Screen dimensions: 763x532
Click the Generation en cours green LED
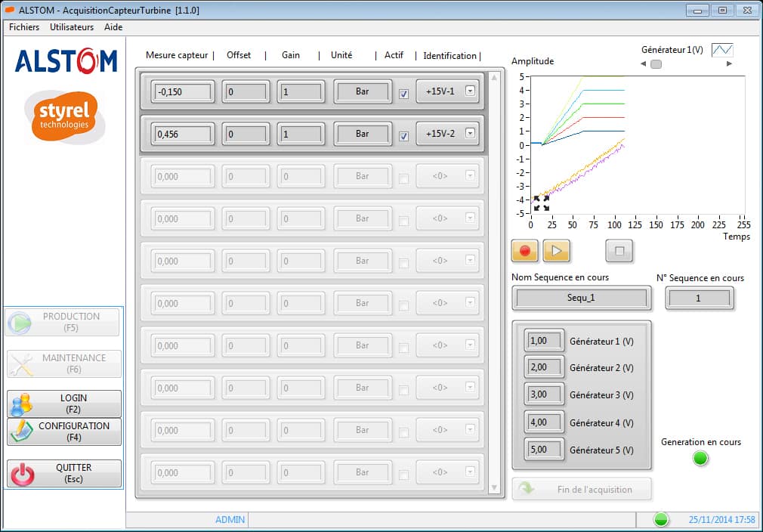700,458
